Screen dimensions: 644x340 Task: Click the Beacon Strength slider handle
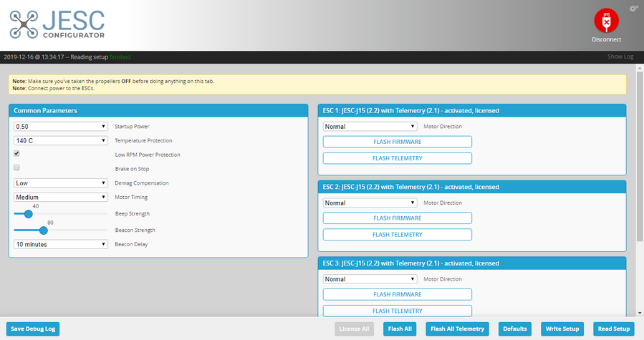[44, 230]
